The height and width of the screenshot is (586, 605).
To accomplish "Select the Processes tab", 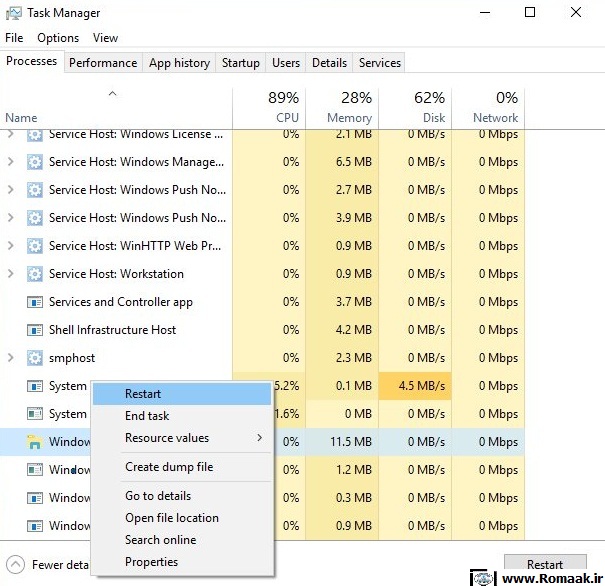I will point(32,61).
